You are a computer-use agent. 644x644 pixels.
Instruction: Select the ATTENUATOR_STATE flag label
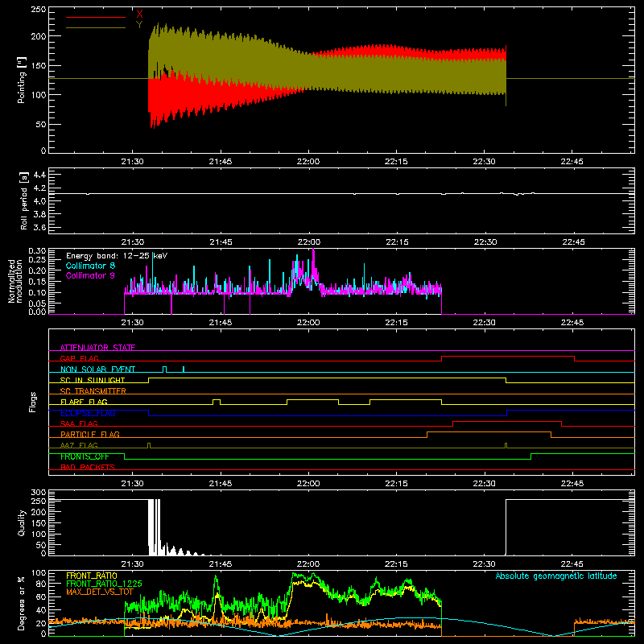coord(97,348)
